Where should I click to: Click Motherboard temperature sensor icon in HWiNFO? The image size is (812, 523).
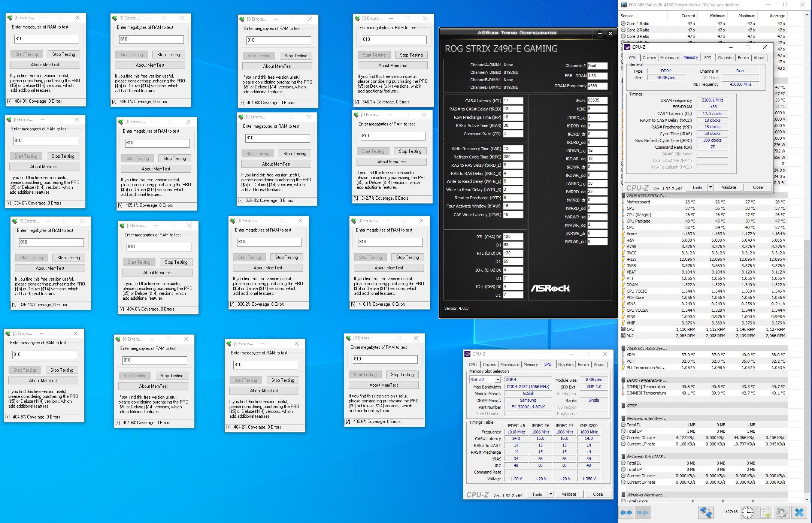coord(623,202)
